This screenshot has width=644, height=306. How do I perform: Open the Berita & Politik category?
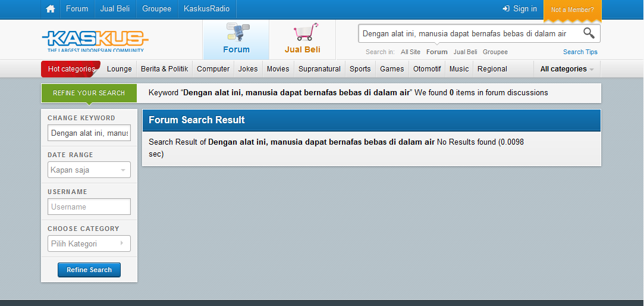164,69
